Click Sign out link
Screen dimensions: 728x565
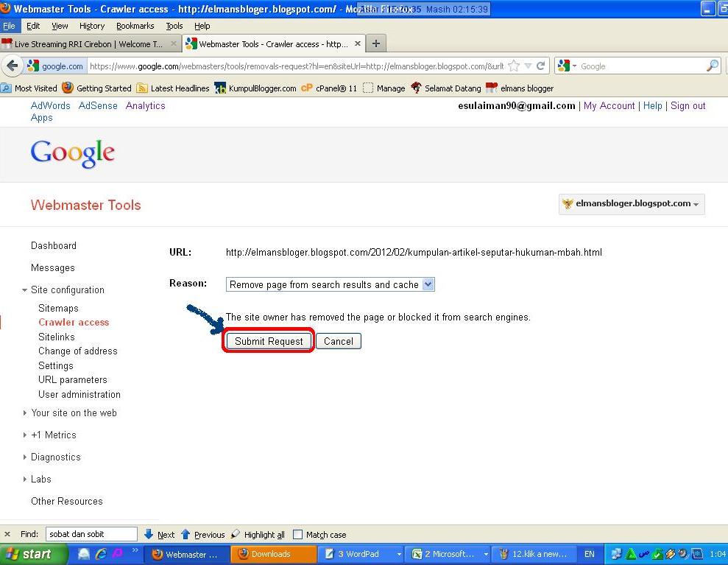(x=688, y=105)
